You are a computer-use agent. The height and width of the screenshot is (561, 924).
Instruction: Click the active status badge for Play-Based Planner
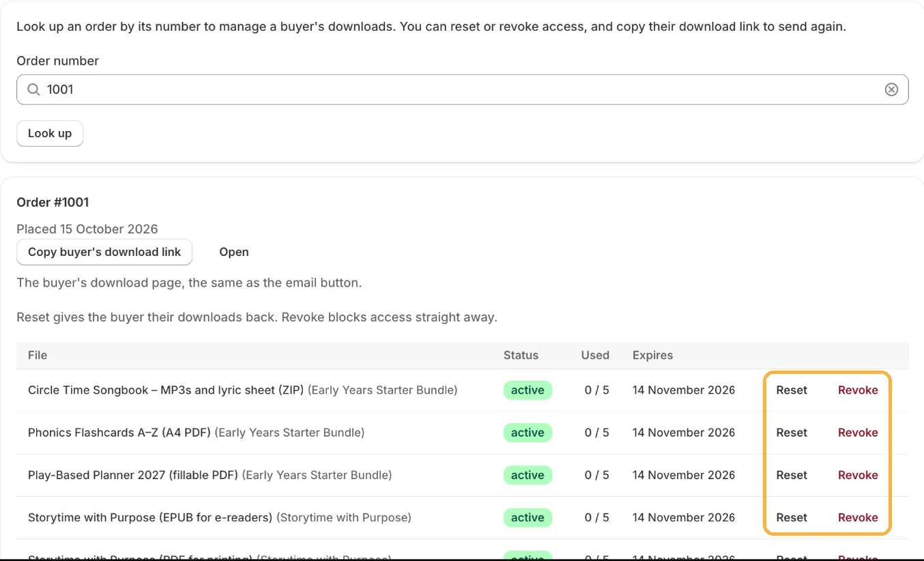coord(528,475)
